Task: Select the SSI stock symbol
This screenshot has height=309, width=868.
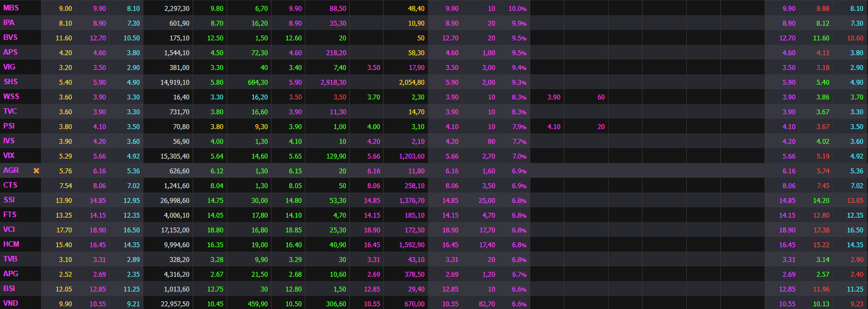Action: click(x=9, y=200)
